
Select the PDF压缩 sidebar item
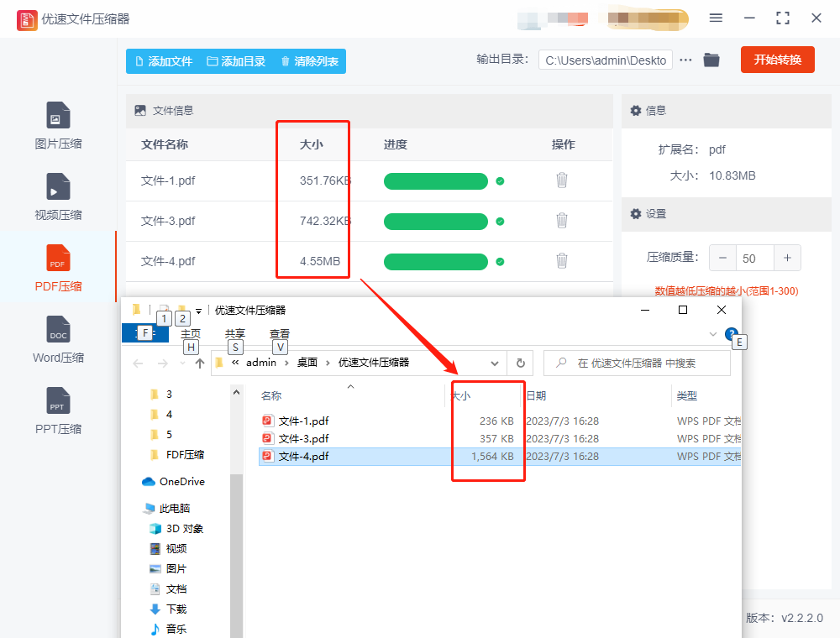pyautogui.click(x=58, y=268)
